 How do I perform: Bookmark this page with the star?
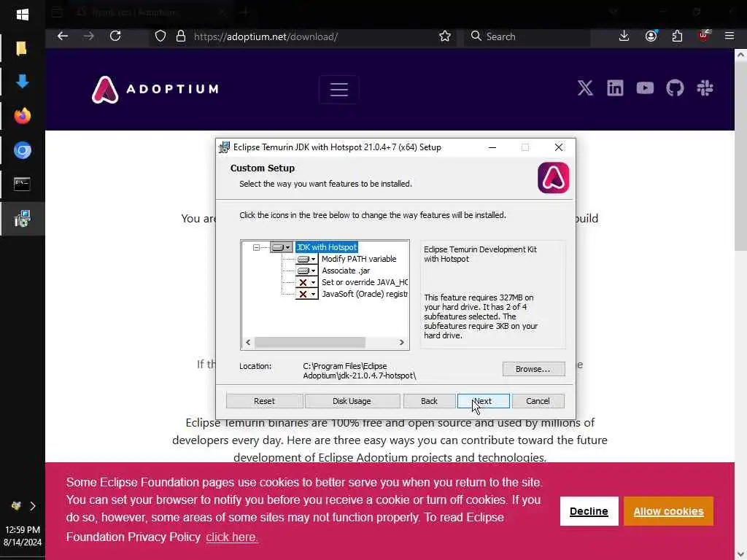[445, 36]
